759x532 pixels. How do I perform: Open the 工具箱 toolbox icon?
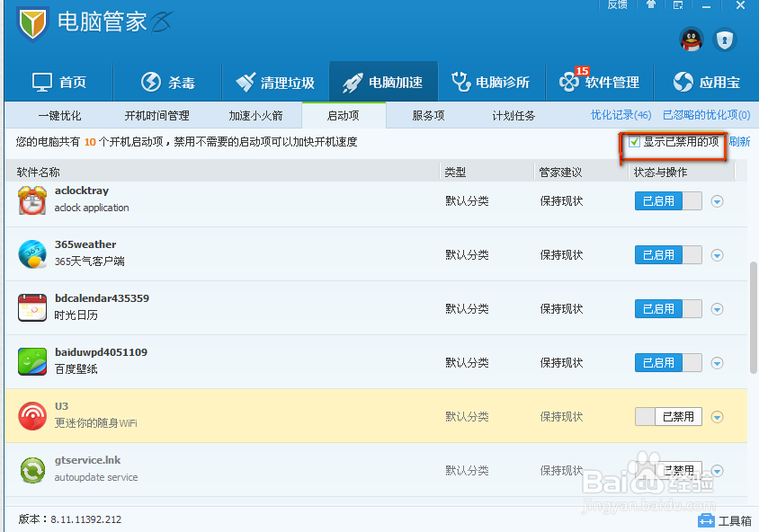[706, 521]
